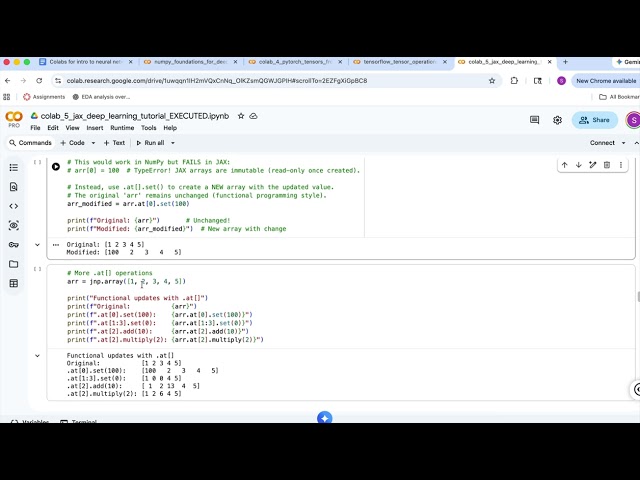640x480 pixels.
Task: Delete the cell with trash icon
Action: coord(607,165)
